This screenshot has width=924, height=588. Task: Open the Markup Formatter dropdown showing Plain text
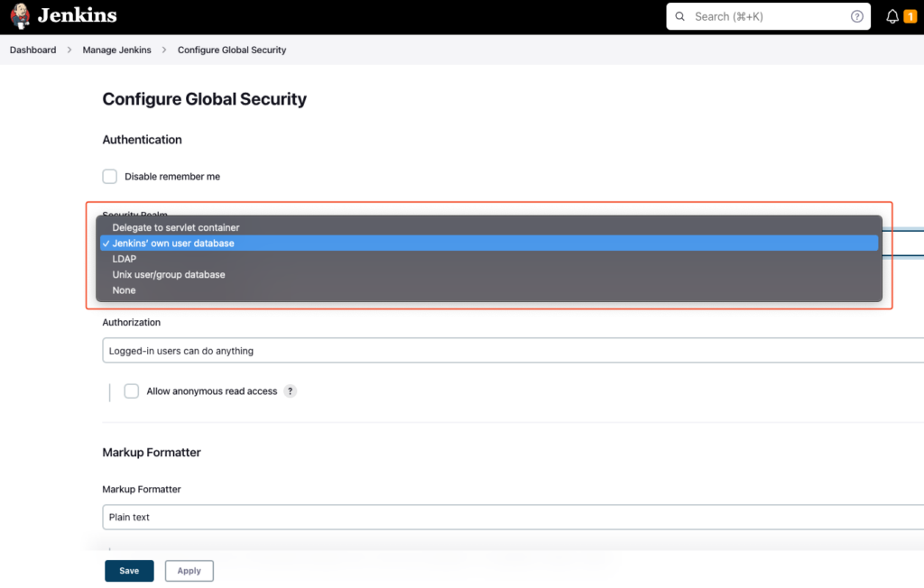point(513,517)
